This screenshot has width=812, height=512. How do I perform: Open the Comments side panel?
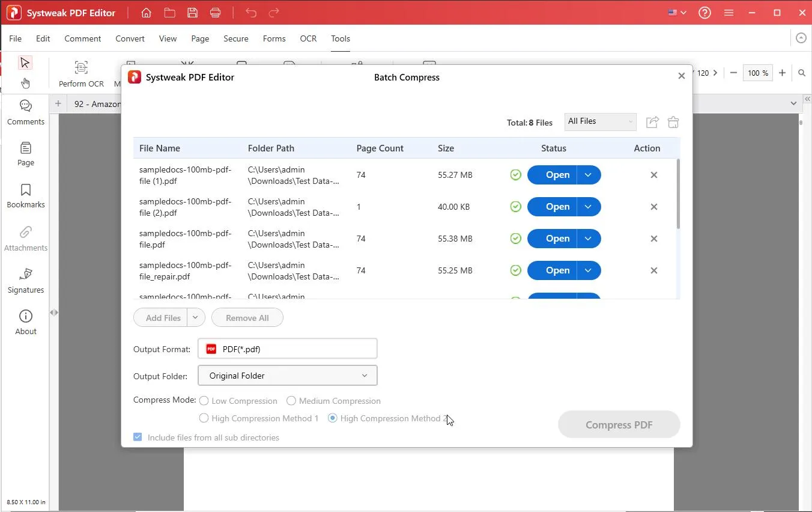point(25,112)
